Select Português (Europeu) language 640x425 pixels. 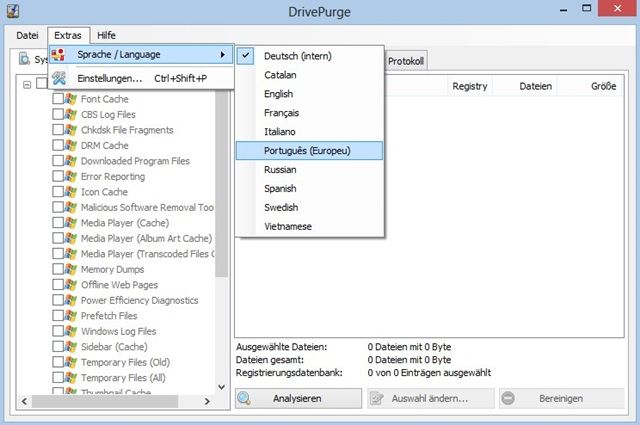tap(309, 151)
